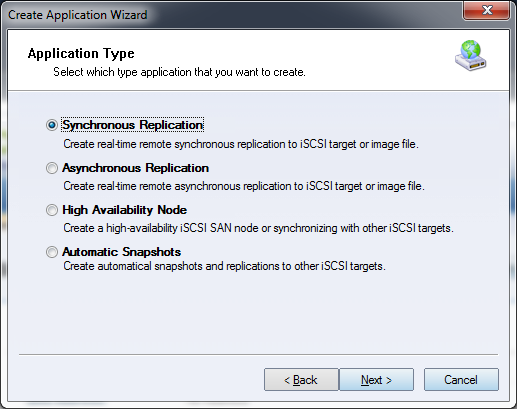The height and width of the screenshot is (409, 517).
Task: Click the High Availability Node label
Action: coord(125,210)
